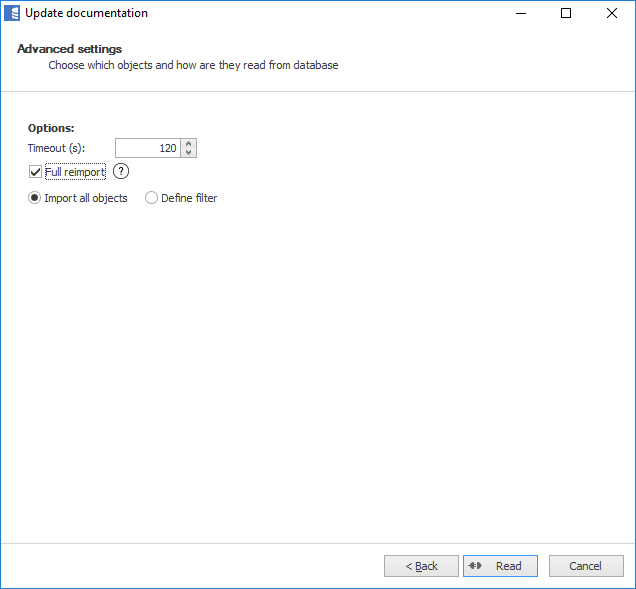The image size is (636, 589).
Task: Go to previous step with Back button
Action: click(x=421, y=566)
